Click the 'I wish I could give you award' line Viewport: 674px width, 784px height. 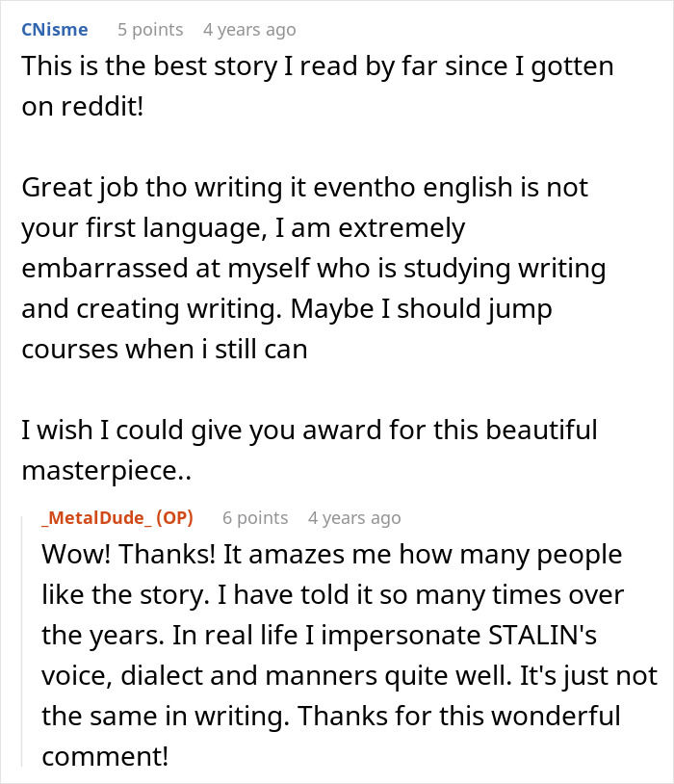[x=308, y=429]
